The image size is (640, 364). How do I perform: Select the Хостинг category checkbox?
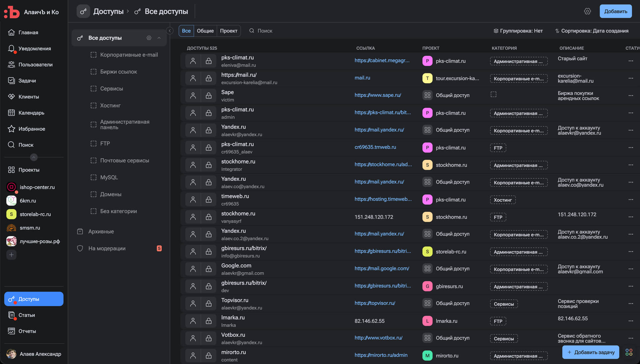tap(94, 106)
